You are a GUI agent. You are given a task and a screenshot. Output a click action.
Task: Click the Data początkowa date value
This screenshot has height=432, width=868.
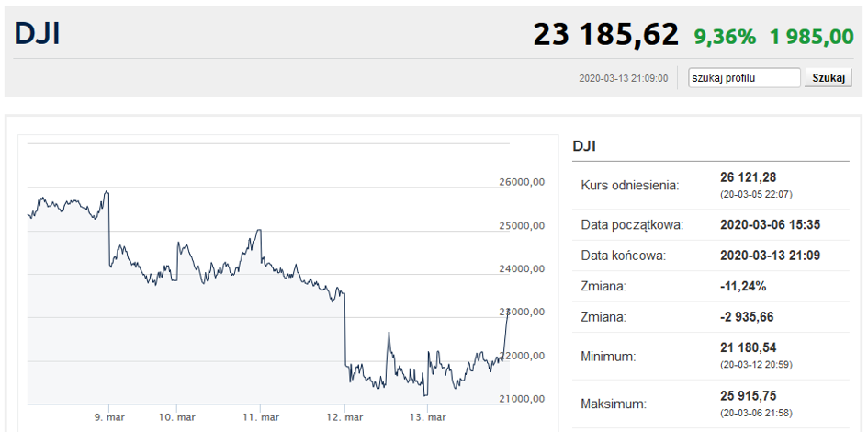[x=770, y=225]
